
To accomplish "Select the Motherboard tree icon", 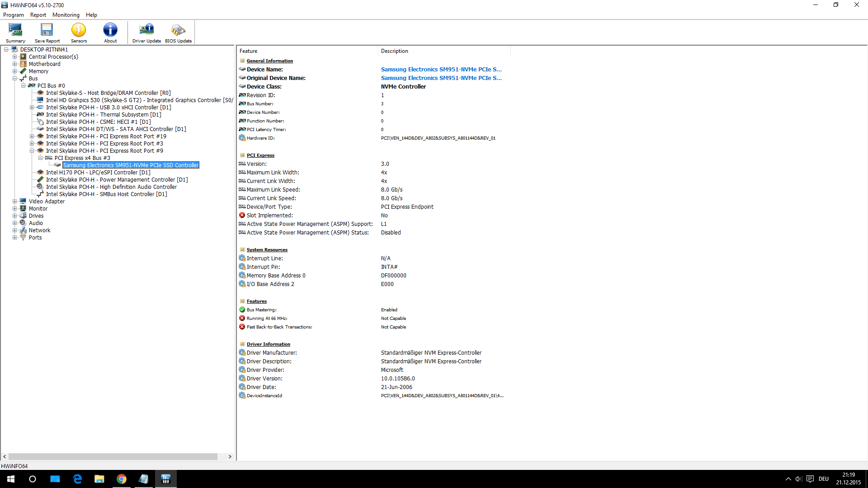I will 23,64.
